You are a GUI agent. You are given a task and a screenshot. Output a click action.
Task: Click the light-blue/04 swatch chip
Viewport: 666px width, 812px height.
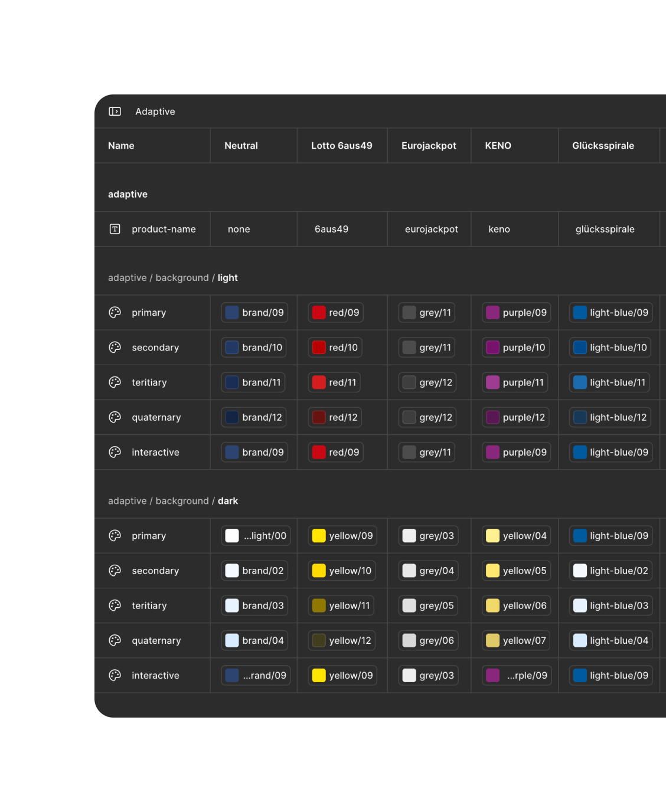pos(610,640)
